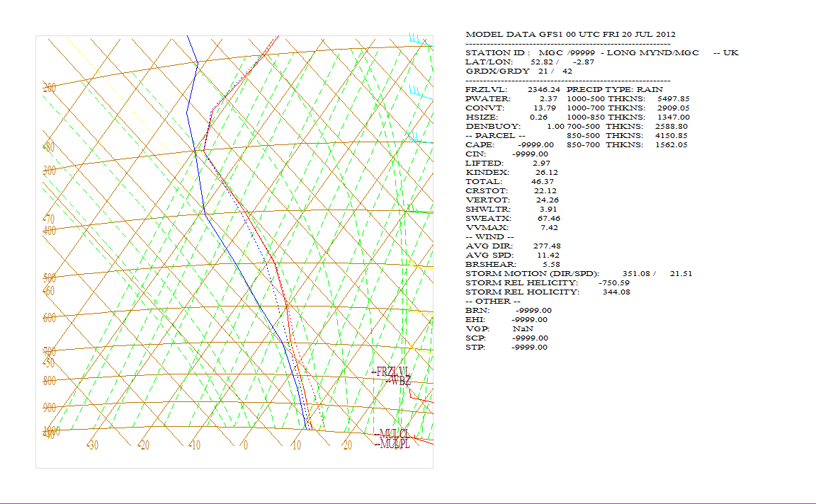
Task: Click the CRSTOT value '22.12'
Action: pyautogui.click(x=545, y=191)
